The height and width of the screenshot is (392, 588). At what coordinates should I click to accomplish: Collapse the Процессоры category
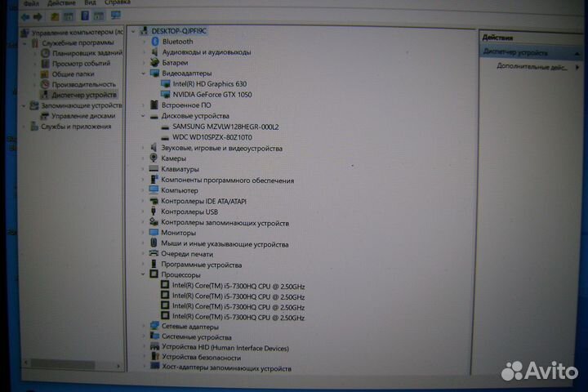pos(143,275)
